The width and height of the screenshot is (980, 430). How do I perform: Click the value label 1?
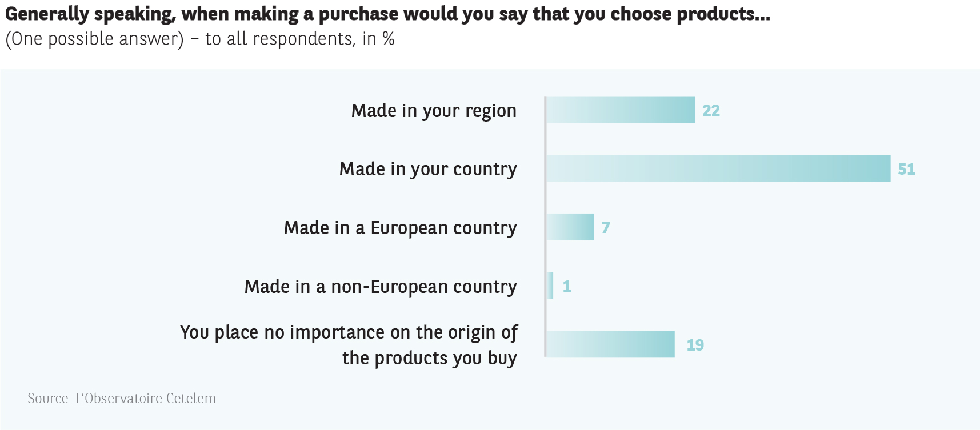(x=566, y=286)
